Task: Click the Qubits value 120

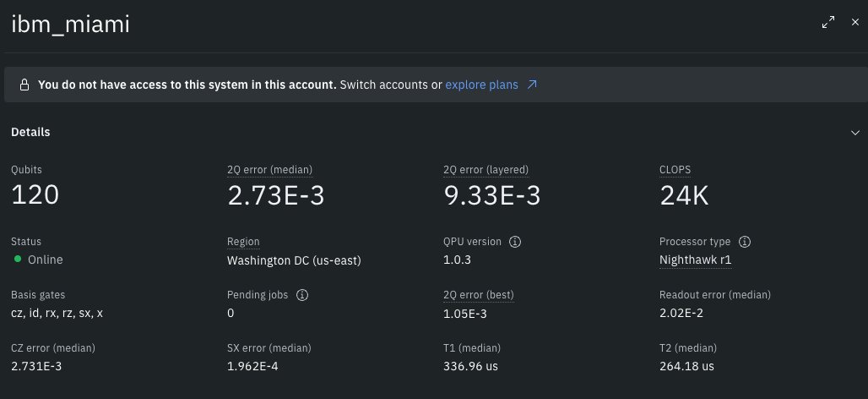Action: 35,195
